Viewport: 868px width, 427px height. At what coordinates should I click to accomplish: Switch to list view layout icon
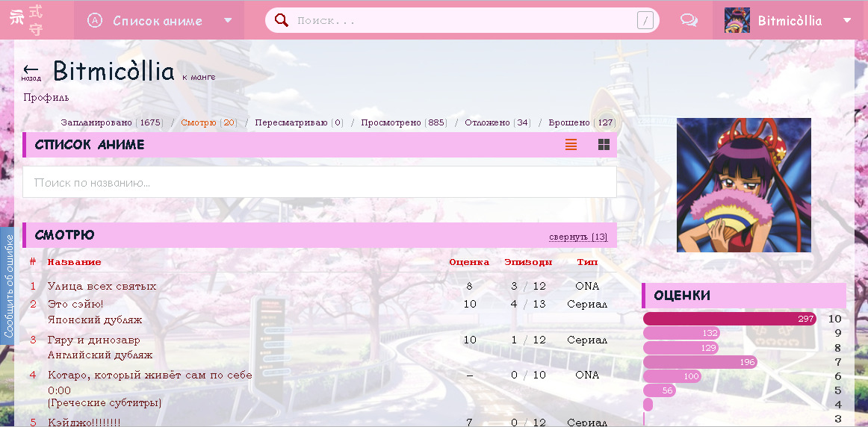click(571, 145)
